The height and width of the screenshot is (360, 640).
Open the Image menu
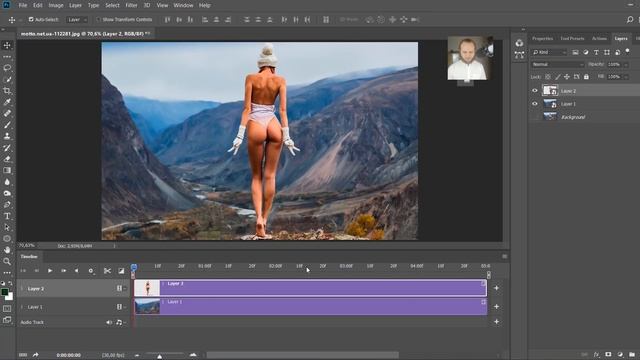tap(56, 5)
